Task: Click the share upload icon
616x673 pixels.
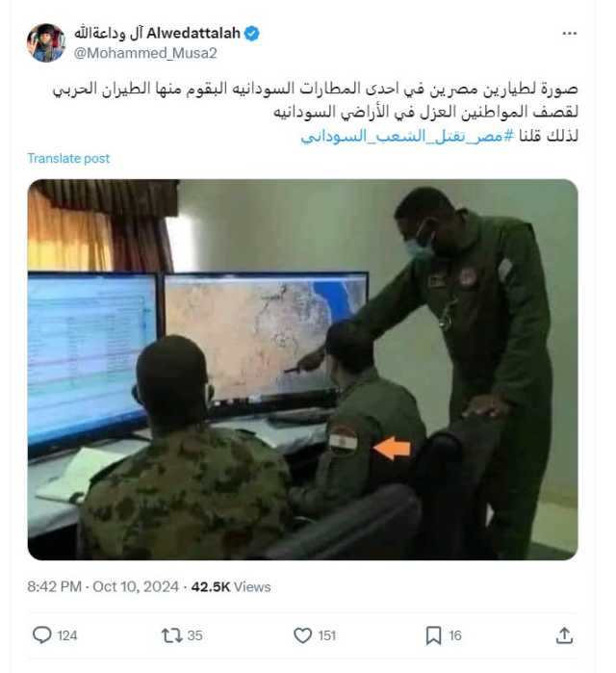Action: pyautogui.click(x=564, y=635)
